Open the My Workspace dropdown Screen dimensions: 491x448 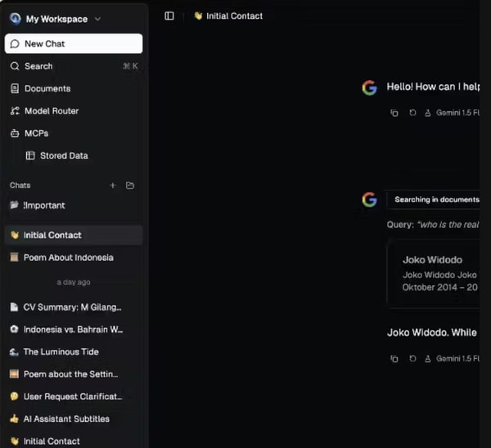click(x=56, y=19)
